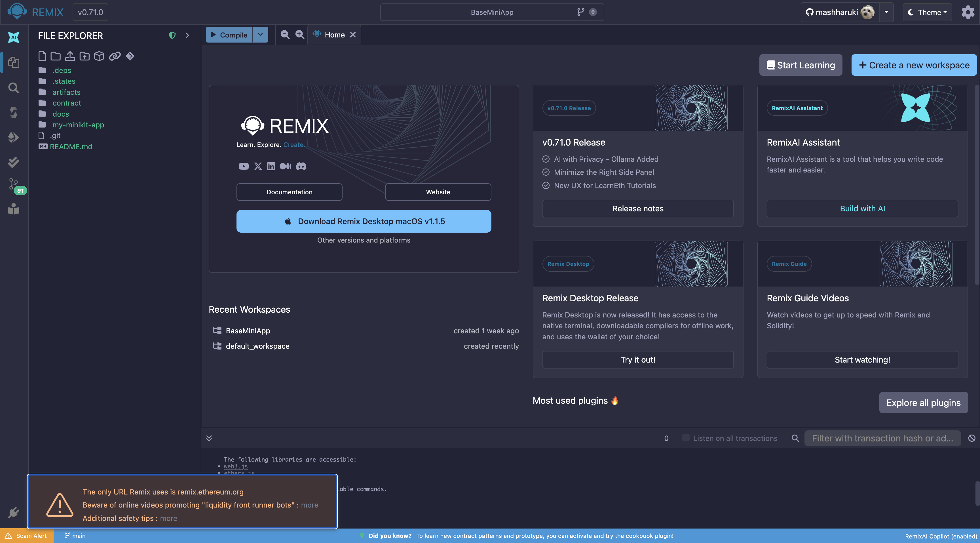Click zoom in editor icon
Screen dimensions: 980x543
[x=300, y=35]
